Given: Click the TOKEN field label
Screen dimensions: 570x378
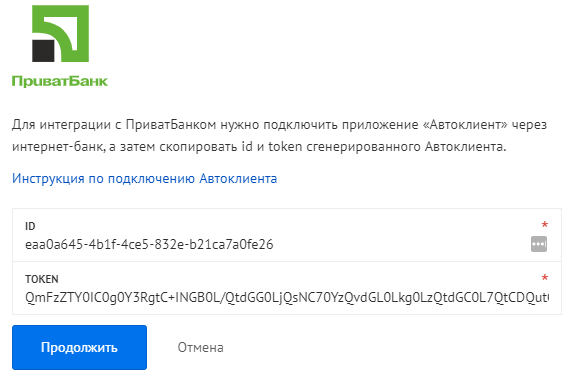Looking at the screenshot, I should click(42, 279).
